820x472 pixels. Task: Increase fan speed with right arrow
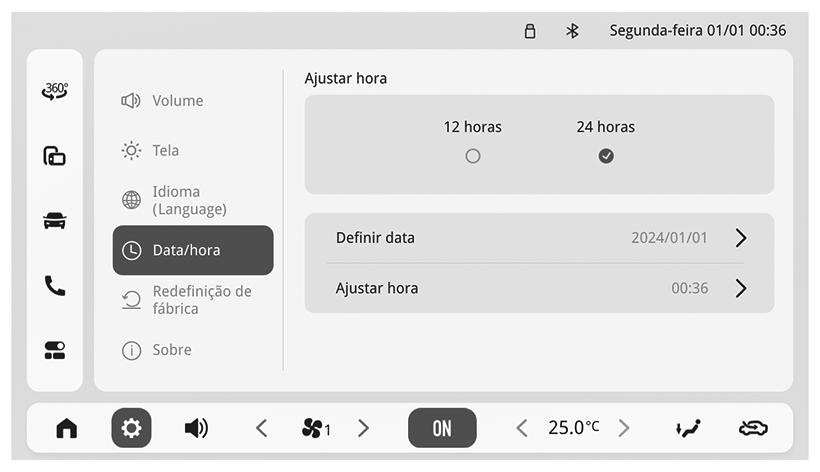(x=363, y=428)
